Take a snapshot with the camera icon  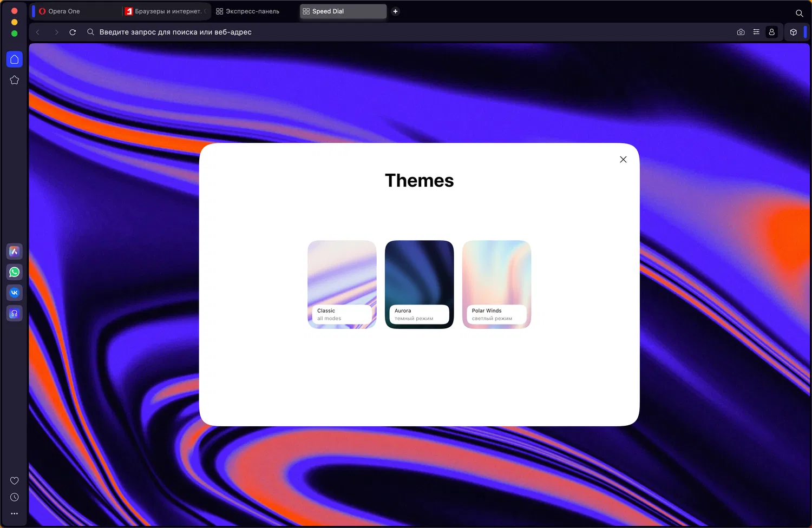pos(741,32)
